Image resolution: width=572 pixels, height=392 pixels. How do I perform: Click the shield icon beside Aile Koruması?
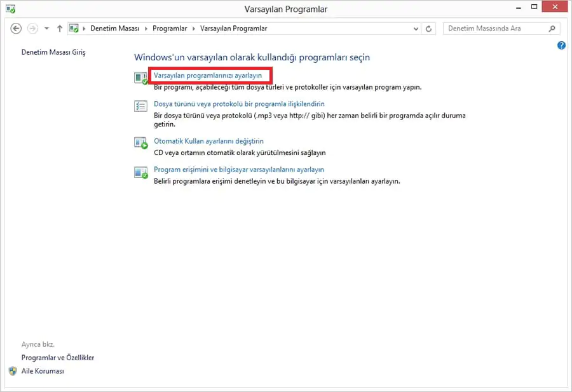click(14, 371)
